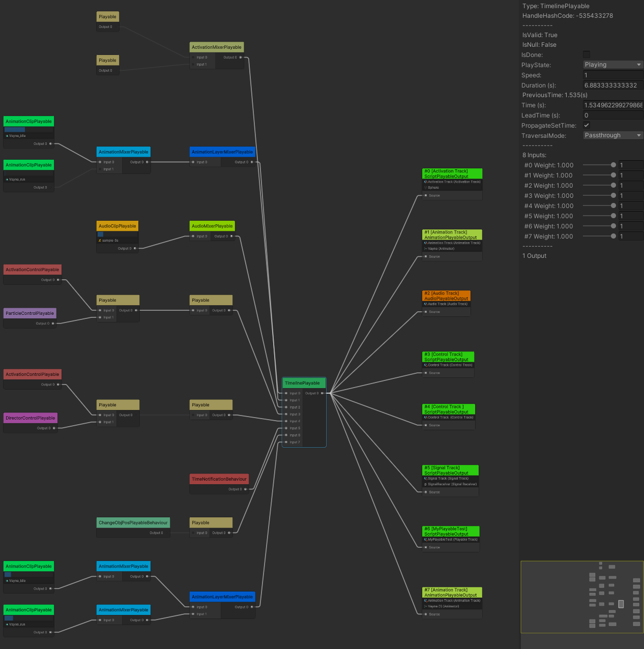Check the IsDone checkbox
Viewport: 644px width, 649px height.
(x=587, y=54)
